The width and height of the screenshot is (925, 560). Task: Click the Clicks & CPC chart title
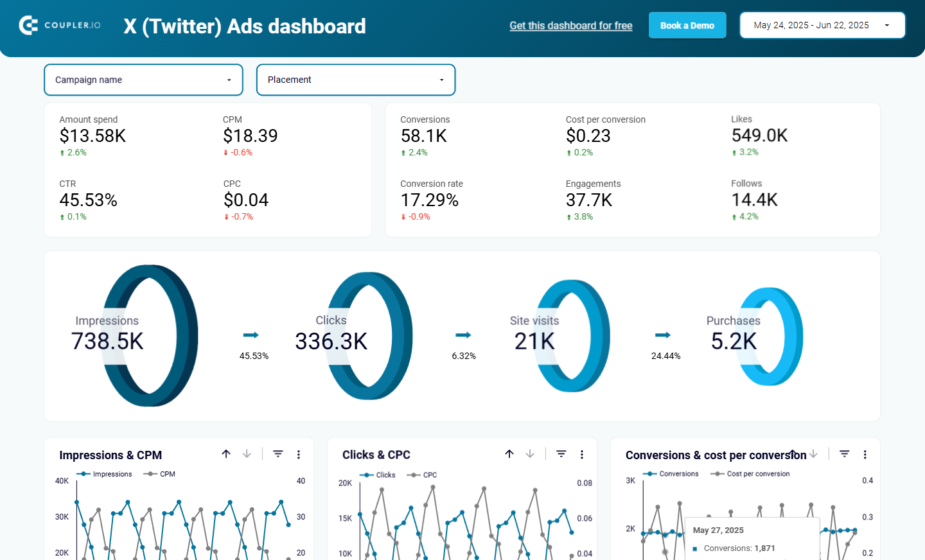pos(376,455)
